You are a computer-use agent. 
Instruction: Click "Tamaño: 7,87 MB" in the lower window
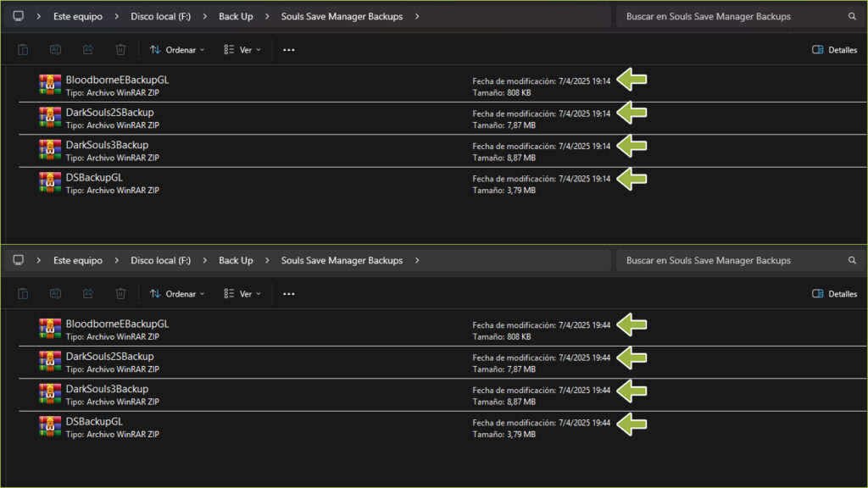pos(504,369)
